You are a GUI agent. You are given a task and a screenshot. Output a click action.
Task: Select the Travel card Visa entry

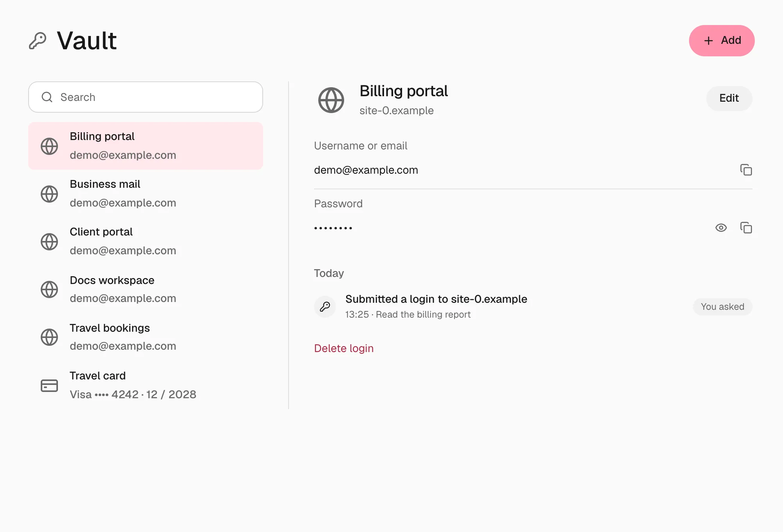click(146, 385)
